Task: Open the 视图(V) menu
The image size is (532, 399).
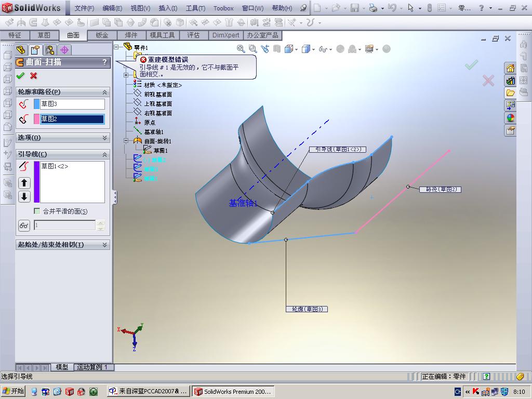Action: [140, 8]
